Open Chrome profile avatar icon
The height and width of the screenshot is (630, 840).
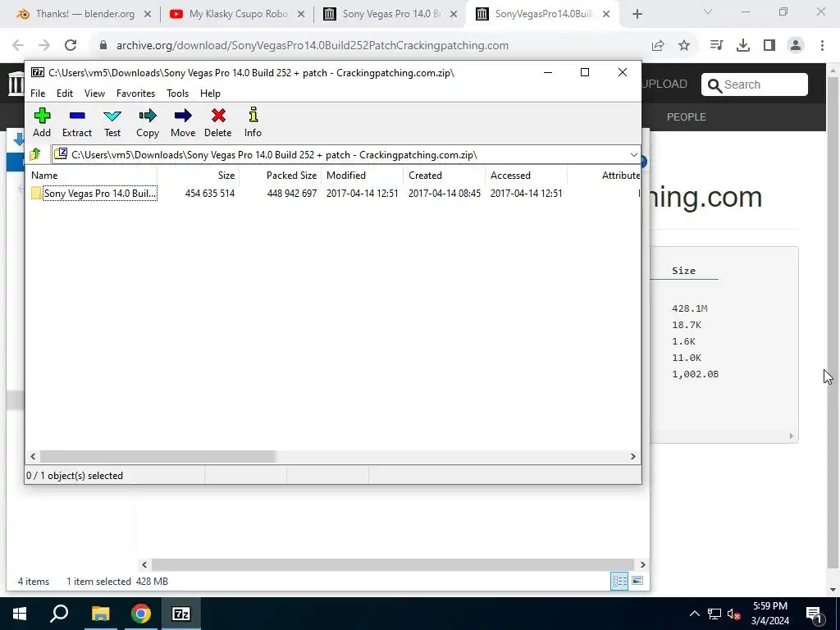coord(796,46)
